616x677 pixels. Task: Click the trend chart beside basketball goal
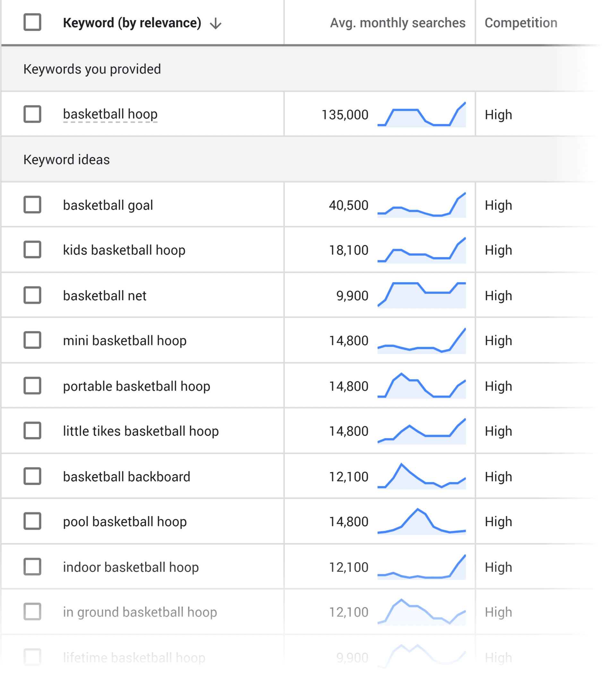[x=422, y=205]
